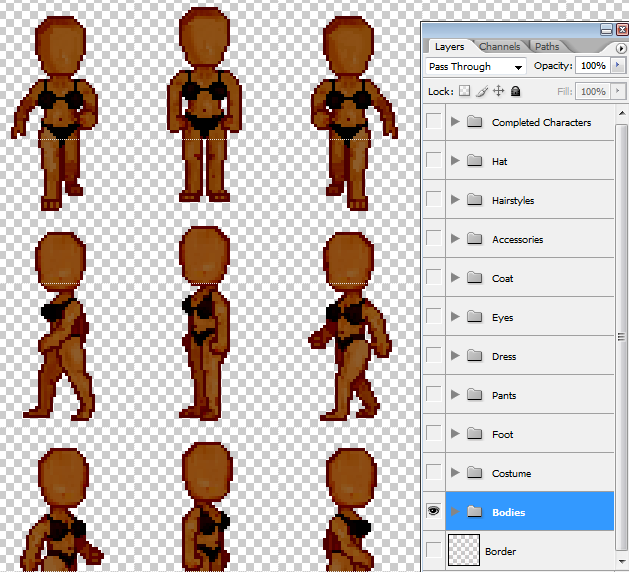The image size is (629, 572).
Task: Expand the Accessories group triangle
Action: (455, 238)
